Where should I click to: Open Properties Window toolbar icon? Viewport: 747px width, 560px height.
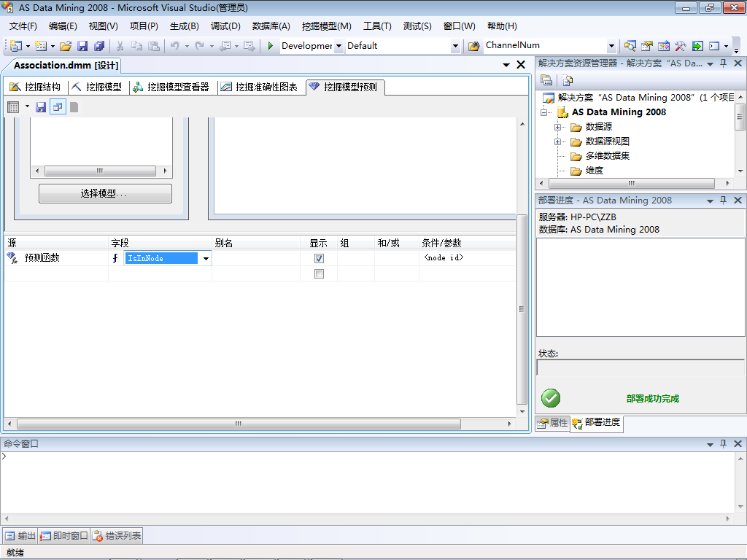[646, 46]
